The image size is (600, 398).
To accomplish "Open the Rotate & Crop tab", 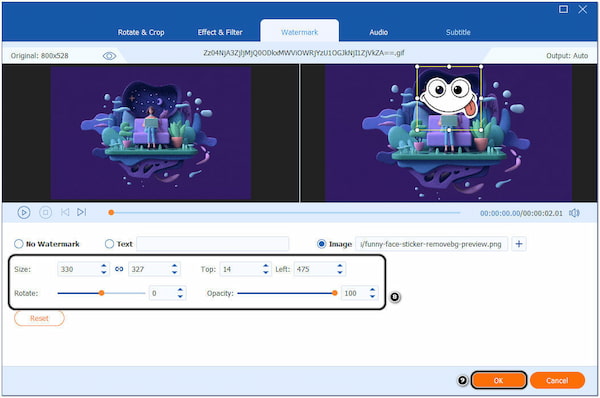I will (x=141, y=32).
